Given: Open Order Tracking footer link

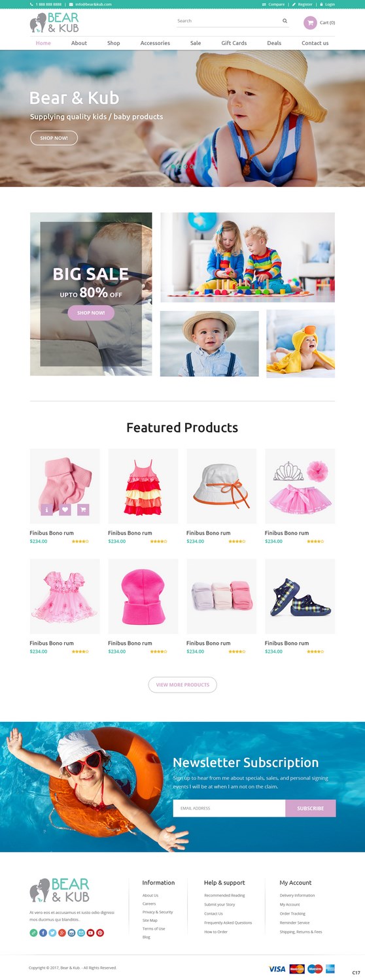Looking at the screenshot, I should [292, 913].
